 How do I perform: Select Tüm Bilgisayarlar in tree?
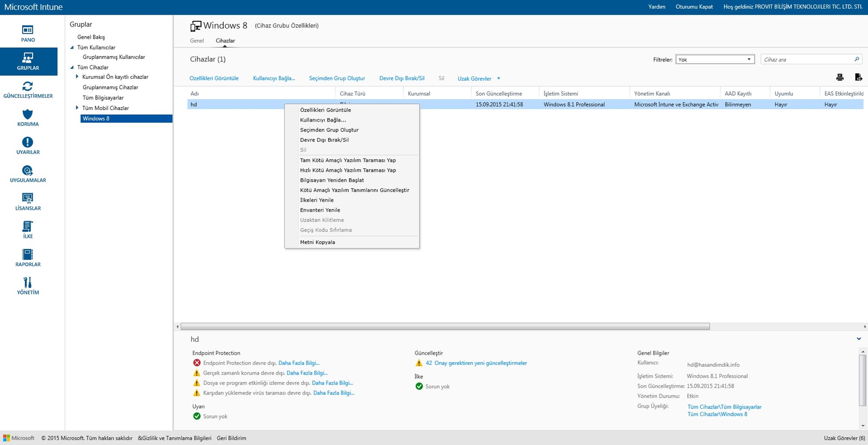(103, 98)
